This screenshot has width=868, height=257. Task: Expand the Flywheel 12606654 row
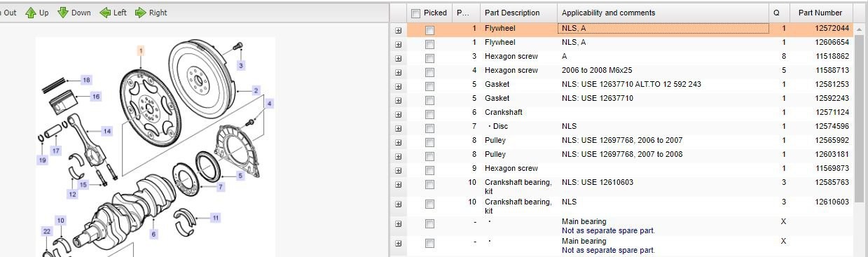(x=399, y=43)
